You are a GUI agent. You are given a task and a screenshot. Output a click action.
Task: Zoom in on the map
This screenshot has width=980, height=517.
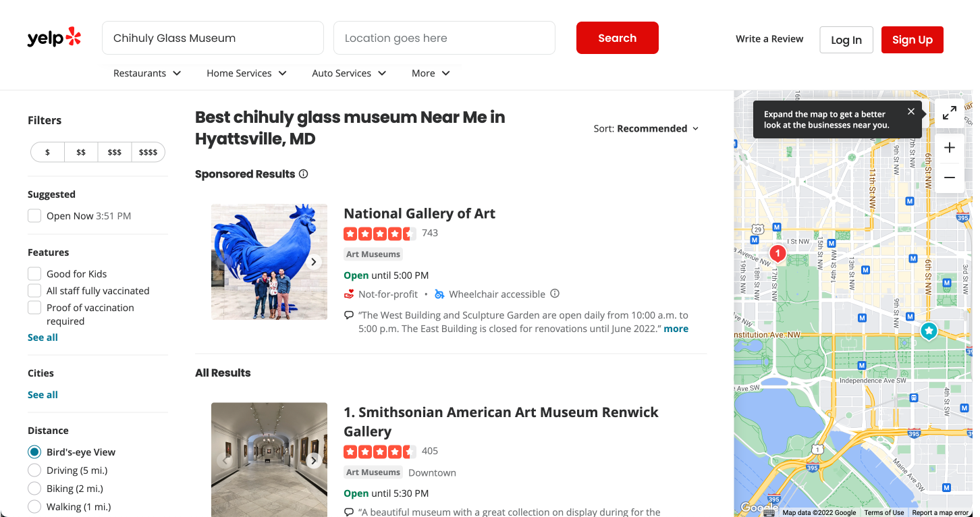949,148
